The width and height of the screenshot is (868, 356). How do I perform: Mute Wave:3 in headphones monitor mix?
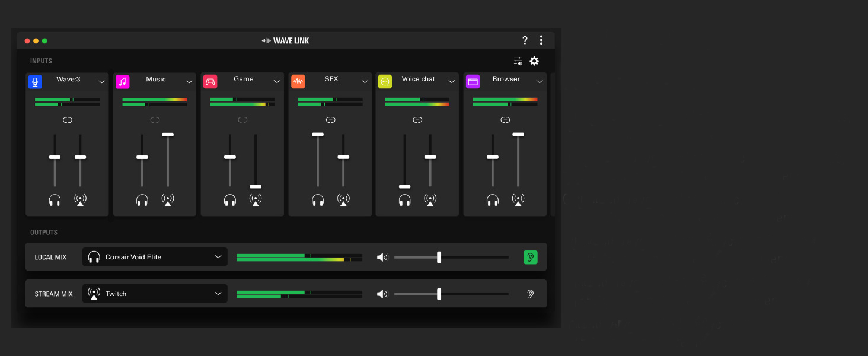(55, 200)
